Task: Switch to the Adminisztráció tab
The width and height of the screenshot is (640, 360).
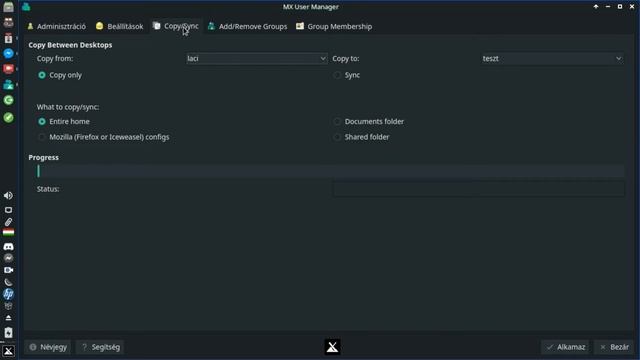Action: (x=56, y=27)
